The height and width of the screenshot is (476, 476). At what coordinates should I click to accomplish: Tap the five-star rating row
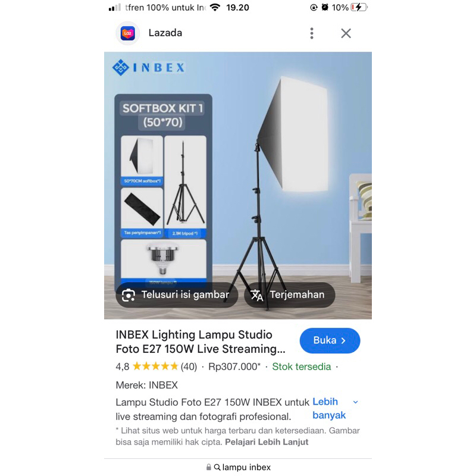tap(155, 367)
